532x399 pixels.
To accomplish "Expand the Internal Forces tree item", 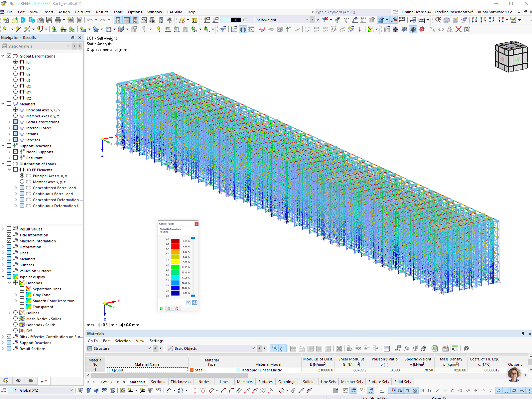I will pos(9,128).
